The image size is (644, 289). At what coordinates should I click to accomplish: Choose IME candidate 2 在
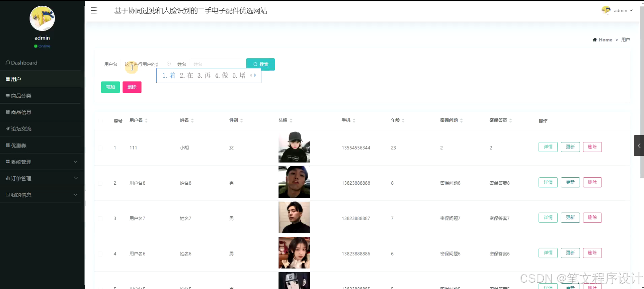(186, 75)
